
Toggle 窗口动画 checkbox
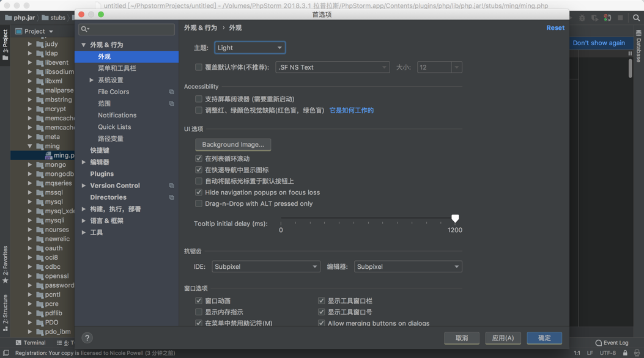tap(199, 301)
